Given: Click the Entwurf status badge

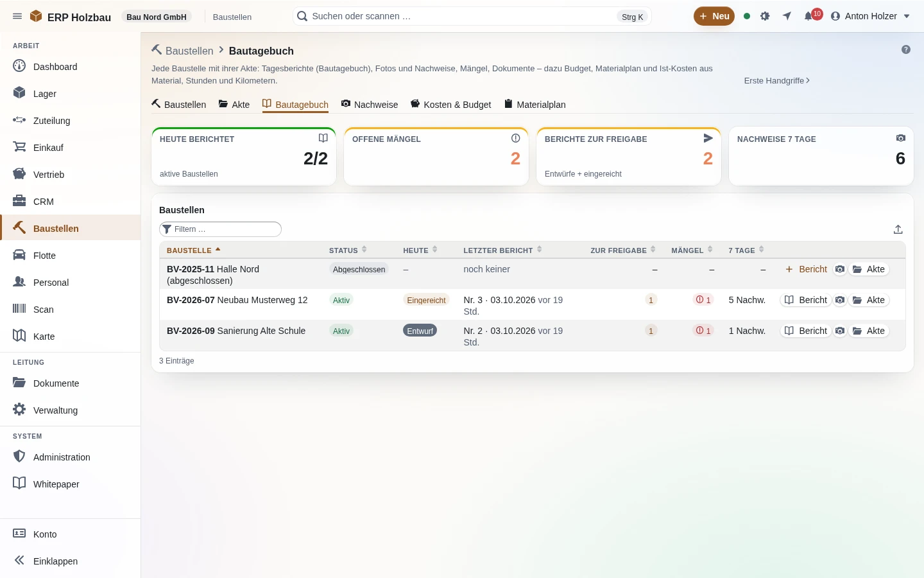Looking at the screenshot, I should [x=420, y=331].
